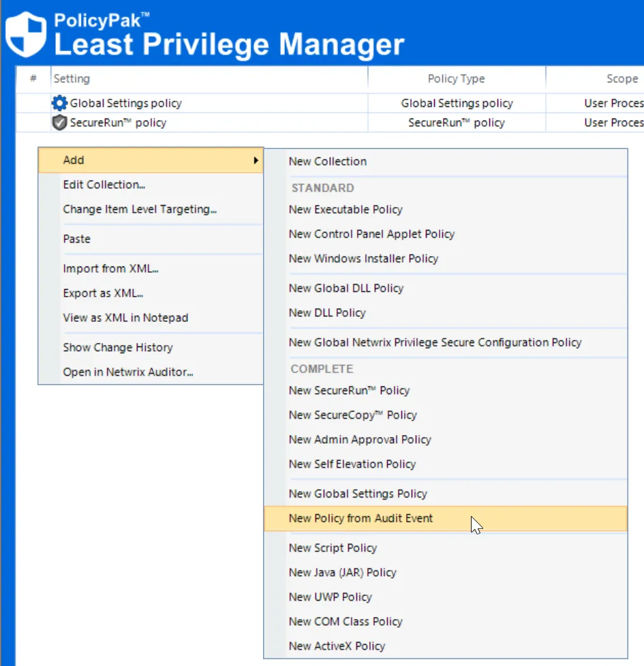This screenshot has height=666, width=644.
Task: Select New Windows Installer Policy
Action: click(365, 258)
